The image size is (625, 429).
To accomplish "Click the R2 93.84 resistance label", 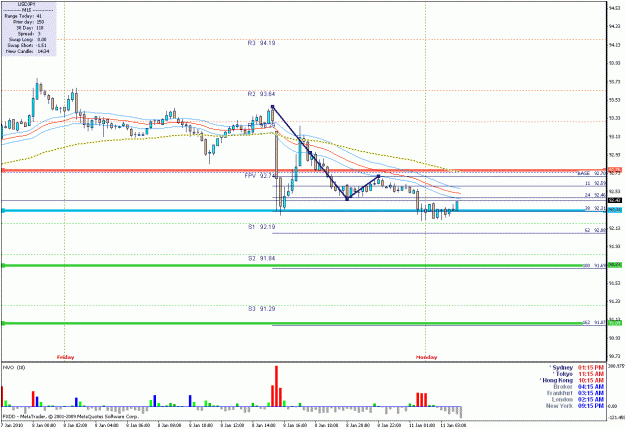I will click(x=261, y=94).
